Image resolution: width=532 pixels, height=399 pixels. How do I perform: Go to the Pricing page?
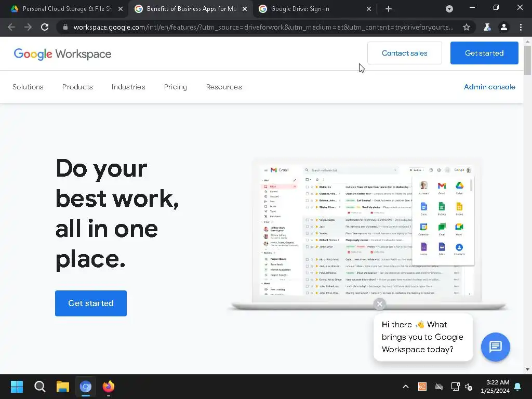[x=176, y=87]
